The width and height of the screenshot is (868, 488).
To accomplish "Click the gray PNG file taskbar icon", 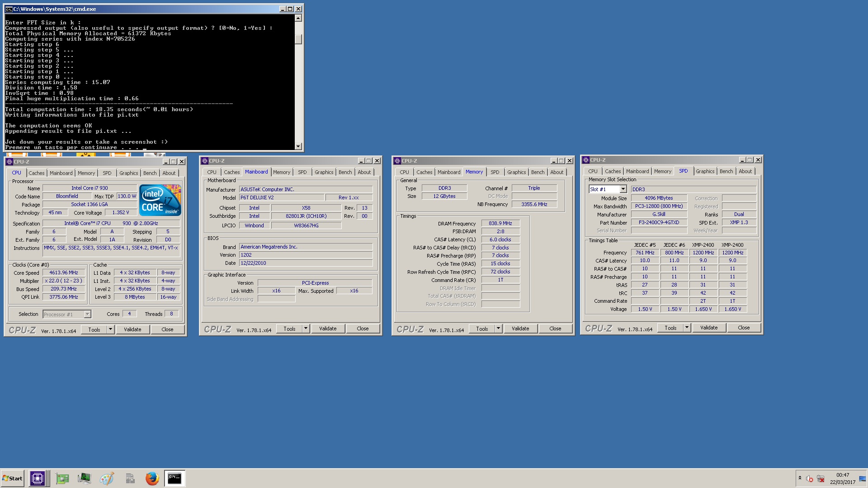I will [x=130, y=479].
